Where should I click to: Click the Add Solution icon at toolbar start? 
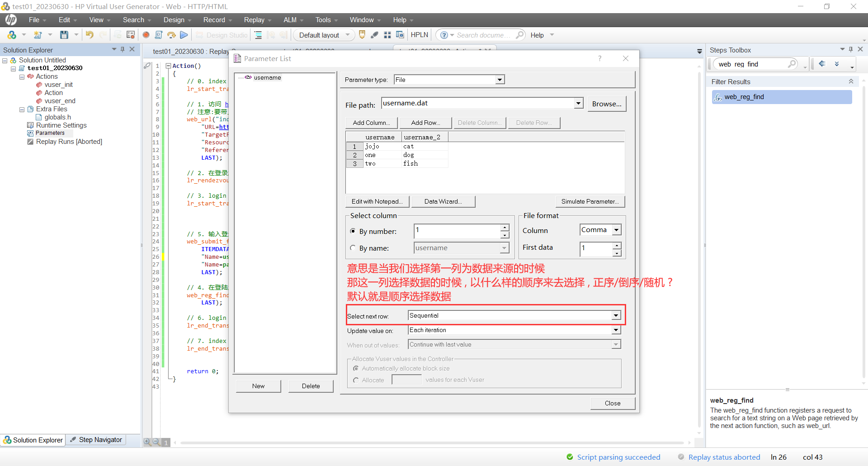12,35
